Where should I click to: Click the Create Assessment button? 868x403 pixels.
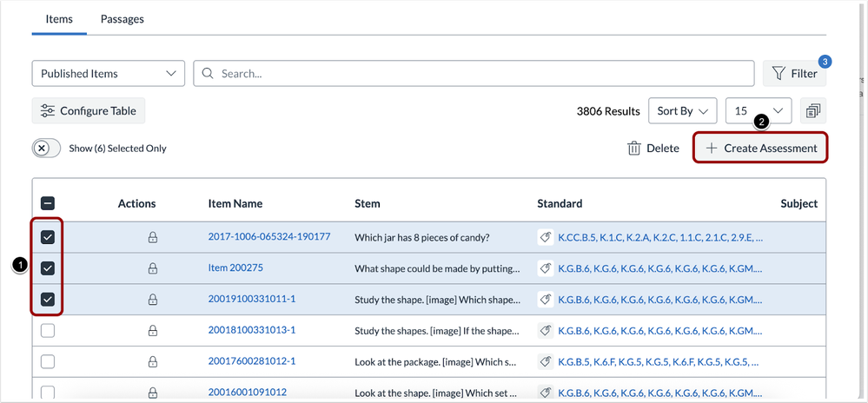760,149
